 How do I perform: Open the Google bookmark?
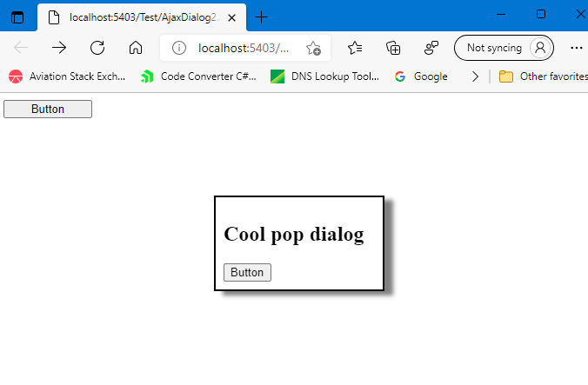(x=421, y=76)
